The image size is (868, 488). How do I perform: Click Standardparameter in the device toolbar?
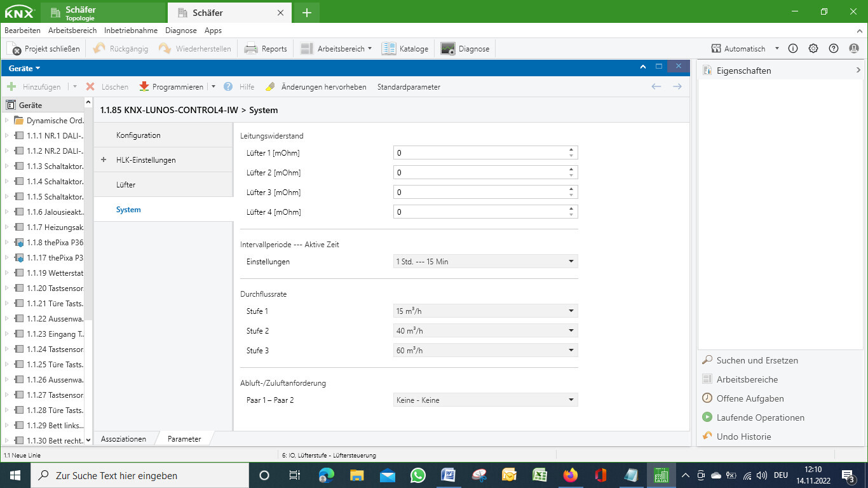pyautogui.click(x=408, y=86)
